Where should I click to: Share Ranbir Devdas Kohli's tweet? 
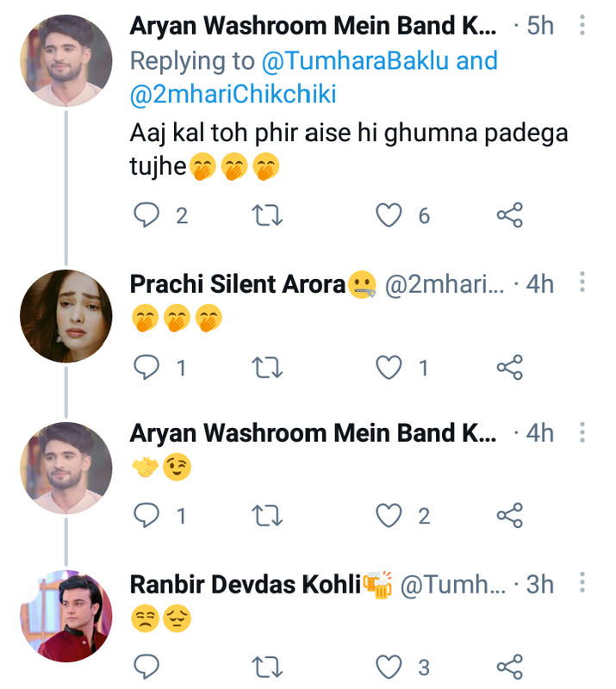tap(510, 665)
